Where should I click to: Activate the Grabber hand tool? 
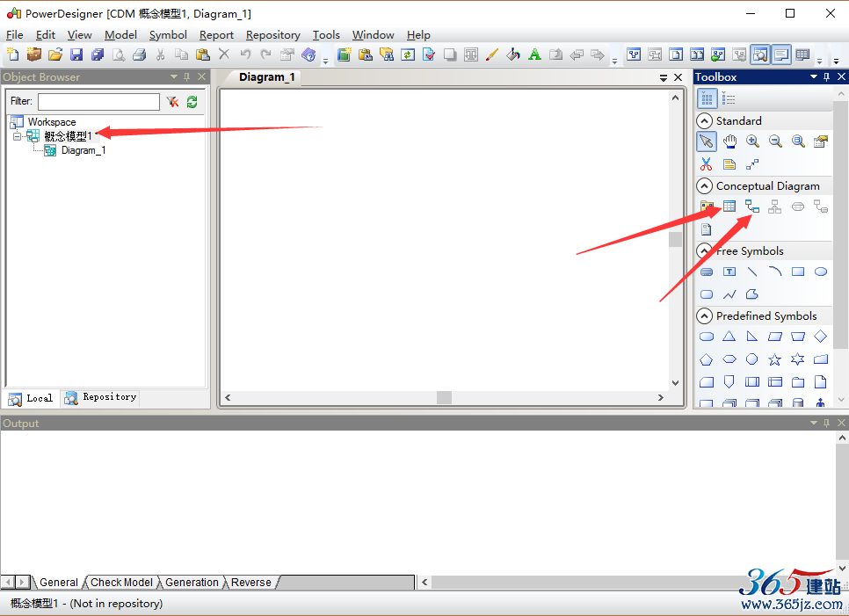point(729,141)
